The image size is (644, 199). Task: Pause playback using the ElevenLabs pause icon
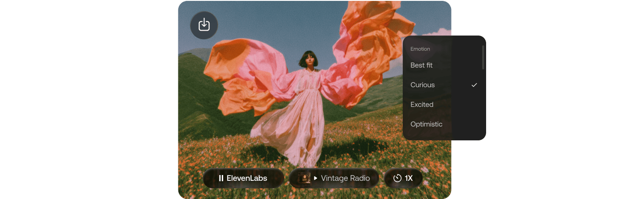pyautogui.click(x=221, y=178)
